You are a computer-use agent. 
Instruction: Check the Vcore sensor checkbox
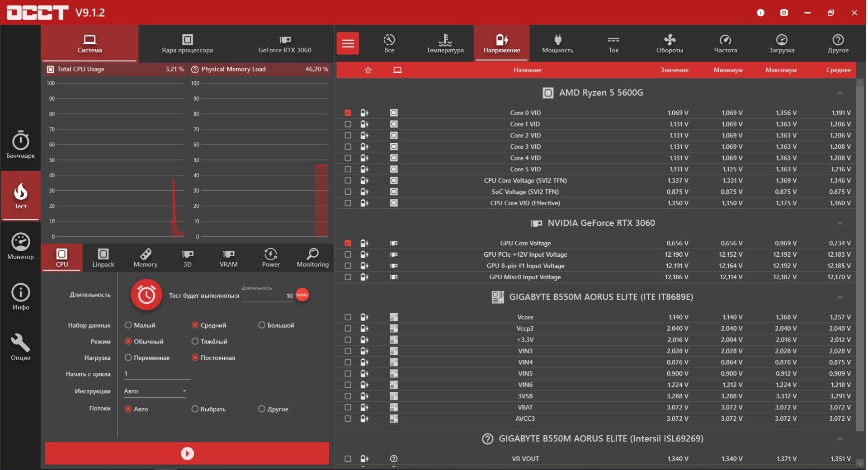[348, 317]
